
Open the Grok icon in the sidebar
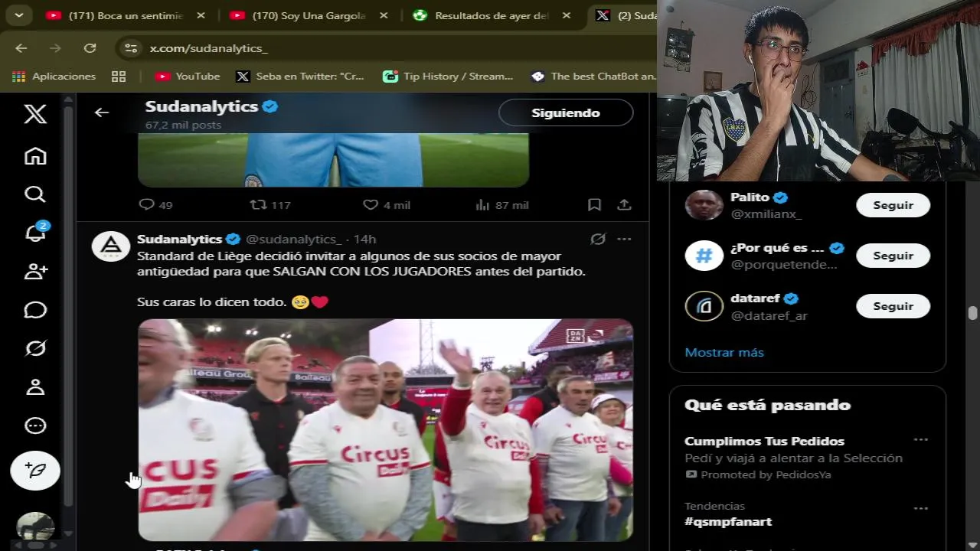coord(35,349)
